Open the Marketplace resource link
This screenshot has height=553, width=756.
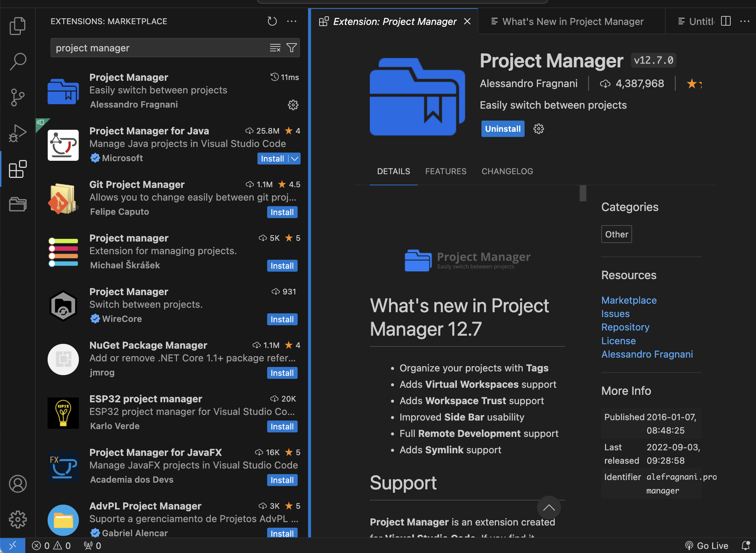(x=629, y=300)
